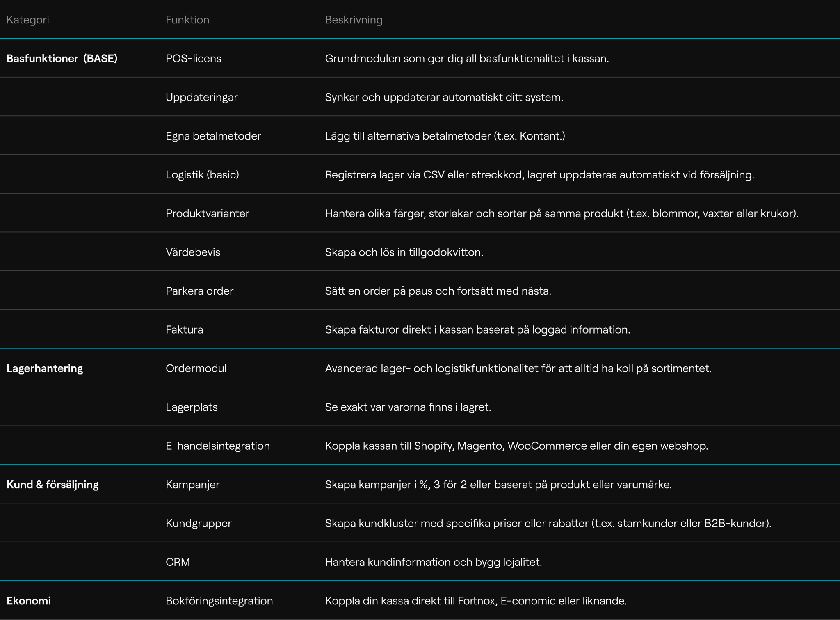Screen dimensions: 840x620
Task: Click the Bokföringsintegration function cell
Action: click(219, 600)
